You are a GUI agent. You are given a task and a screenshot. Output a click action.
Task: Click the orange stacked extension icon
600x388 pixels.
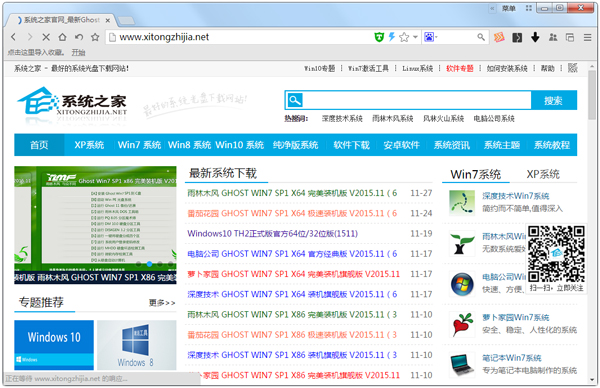tap(499, 37)
